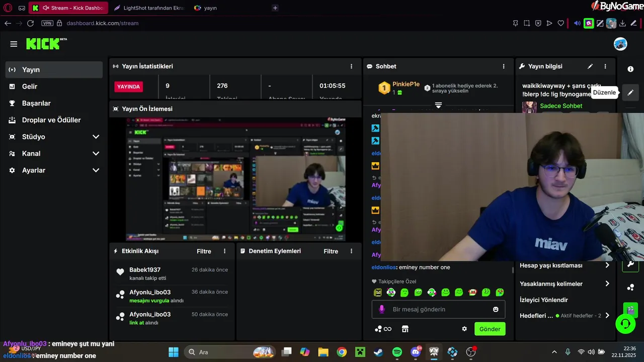
Task: Insert the first angry yellow emote
Action: 378,292
